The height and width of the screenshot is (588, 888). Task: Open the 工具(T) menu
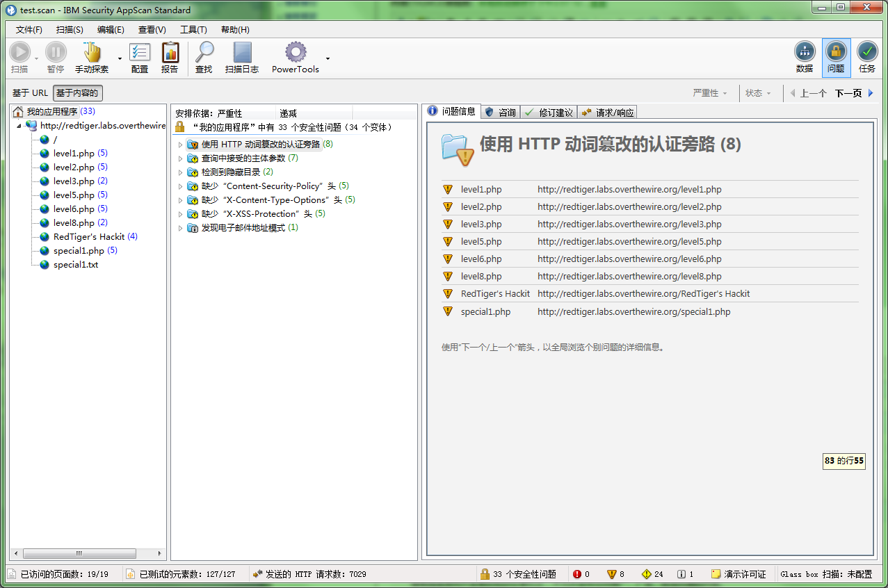[193, 30]
